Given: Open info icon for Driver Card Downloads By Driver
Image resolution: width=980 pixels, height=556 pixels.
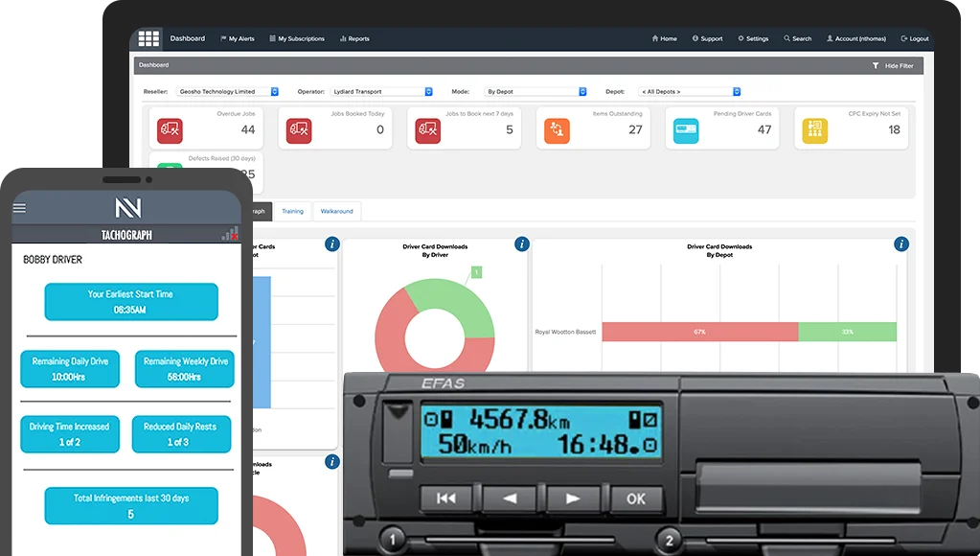Looking at the screenshot, I should (x=521, y=244).
